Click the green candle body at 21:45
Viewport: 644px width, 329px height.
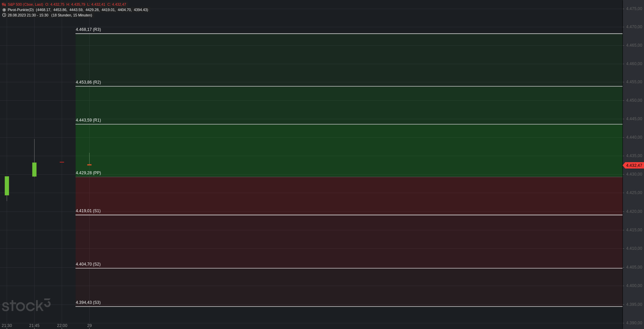pos(34,170)
